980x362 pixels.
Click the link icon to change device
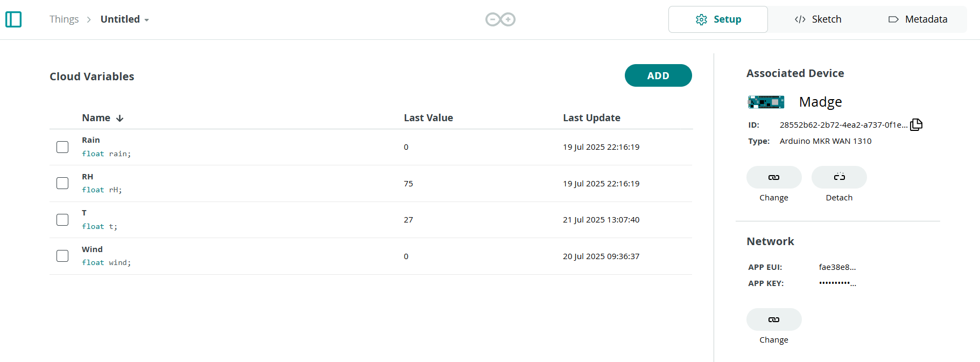pyautogui.click(x=774, y=177)
